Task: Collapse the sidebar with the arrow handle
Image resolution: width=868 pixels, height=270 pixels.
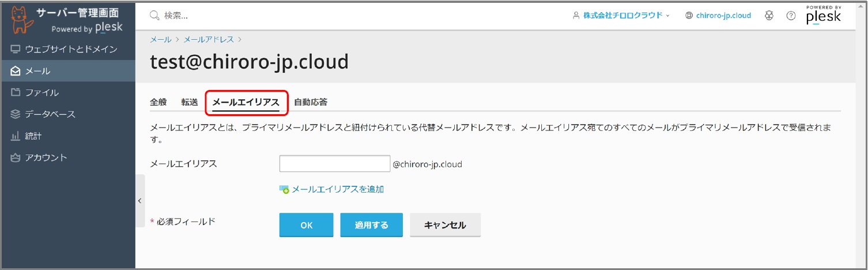Action: coord(140,201)
